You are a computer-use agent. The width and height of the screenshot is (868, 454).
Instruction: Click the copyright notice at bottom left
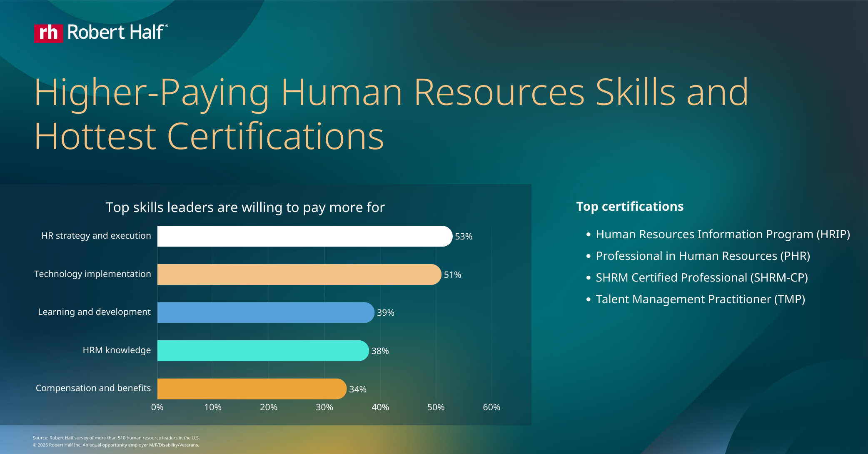click(x=116, y=445)
